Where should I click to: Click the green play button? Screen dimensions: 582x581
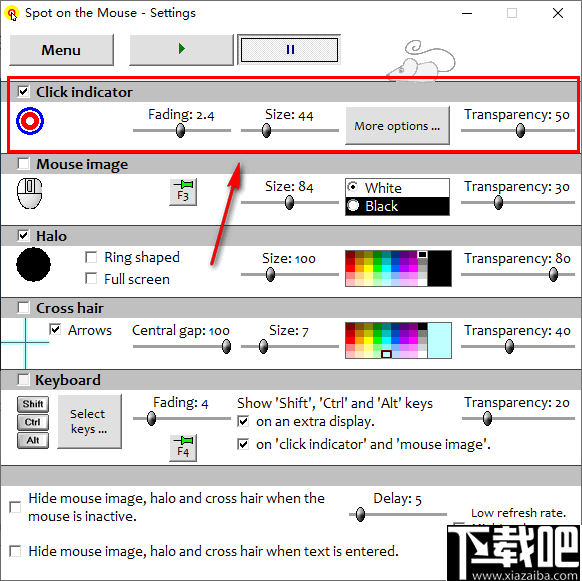181,50
